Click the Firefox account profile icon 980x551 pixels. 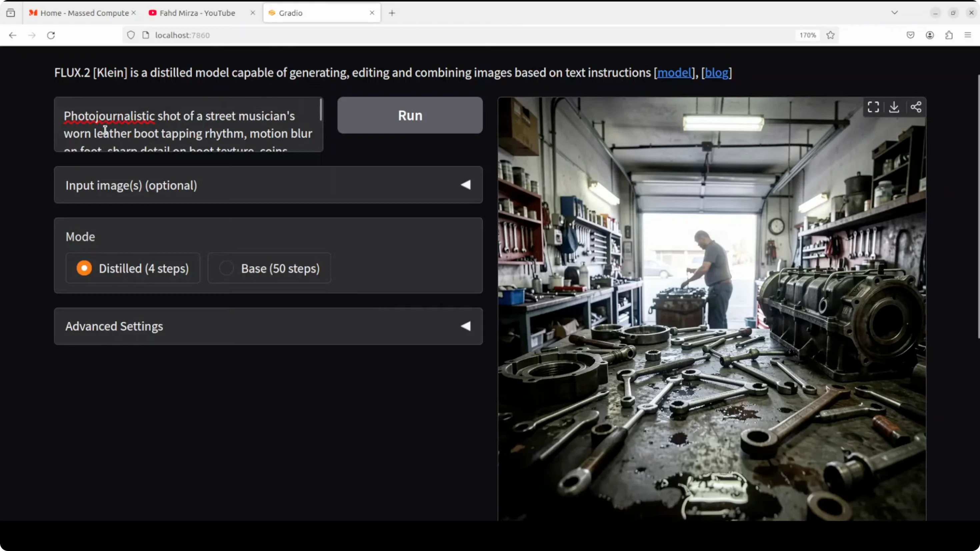[930, 35]
